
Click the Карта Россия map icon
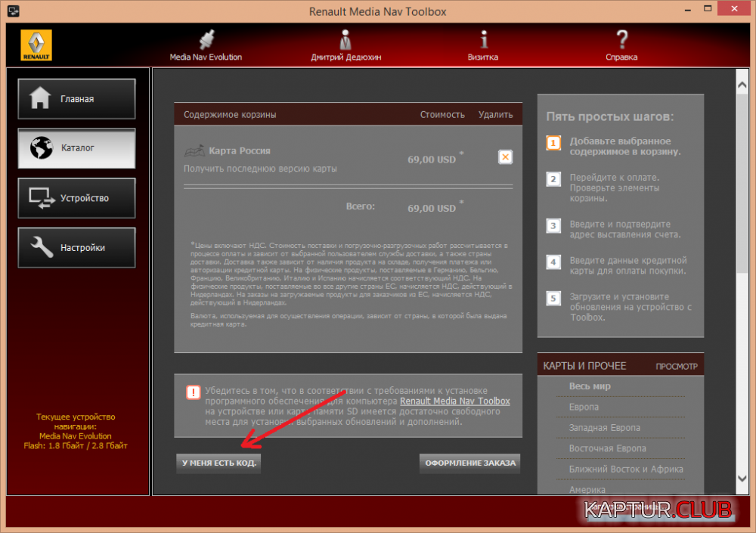[x=194, y=151]
